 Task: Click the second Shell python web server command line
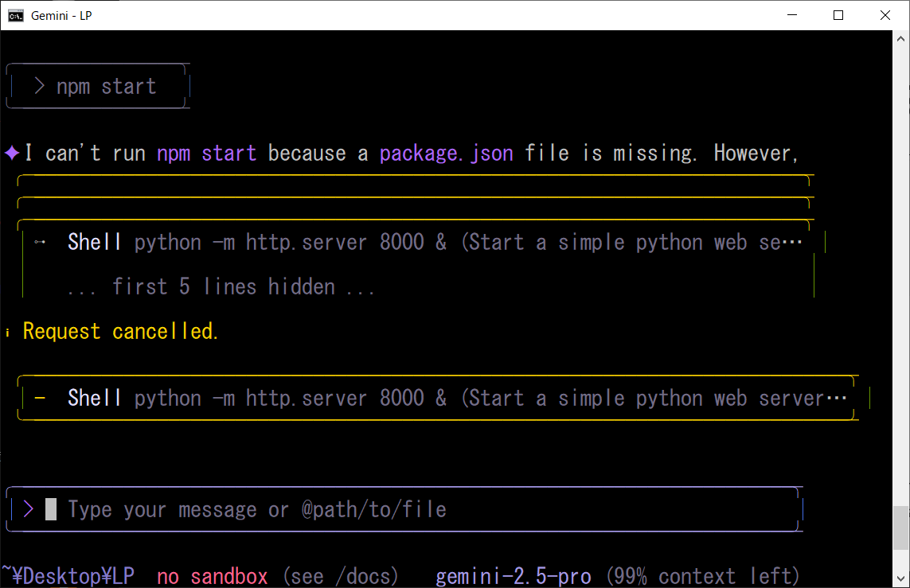(457, 399)
